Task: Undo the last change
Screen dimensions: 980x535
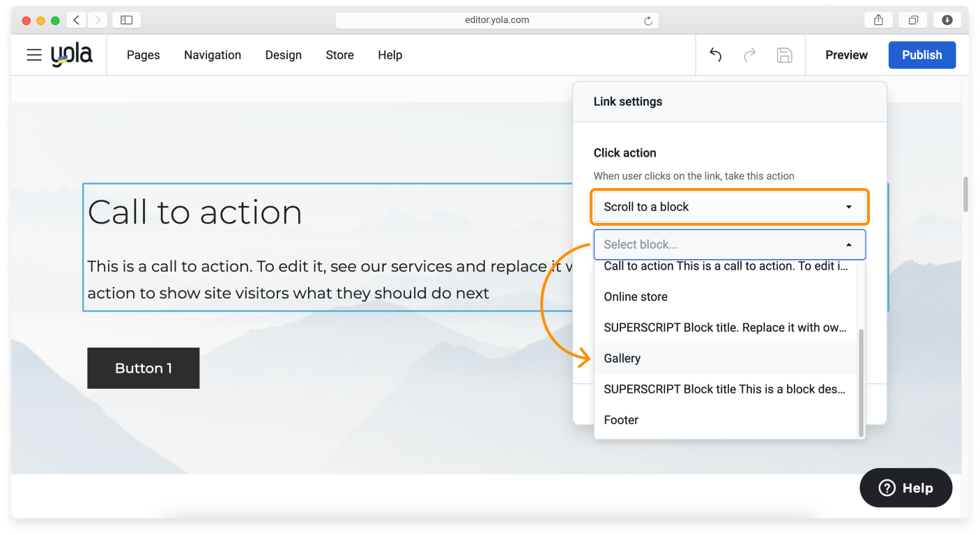Action: (715, 55)
